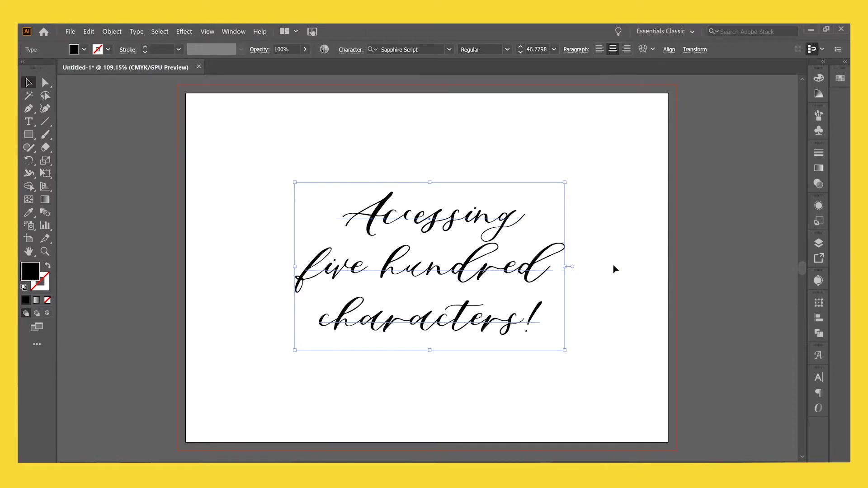
Task: Open the Swatches panel icon
Action: (840, 78)
